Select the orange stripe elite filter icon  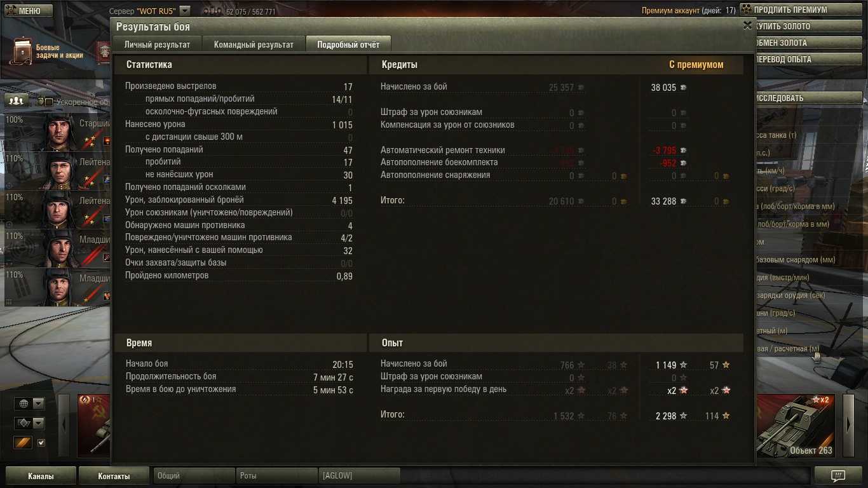(23, 442)
